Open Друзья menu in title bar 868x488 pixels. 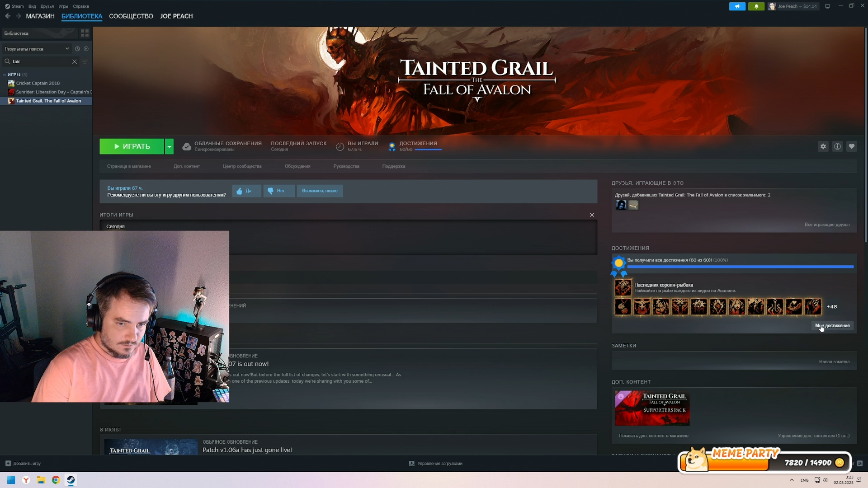click(47, 6)
